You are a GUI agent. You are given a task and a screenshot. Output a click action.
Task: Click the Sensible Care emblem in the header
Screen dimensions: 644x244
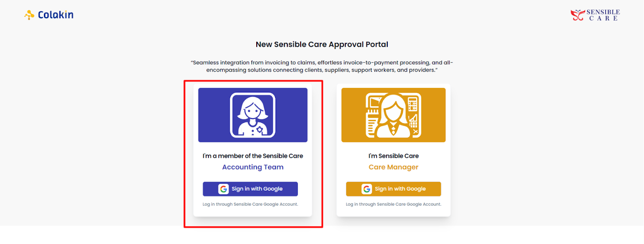pos(577,15)
